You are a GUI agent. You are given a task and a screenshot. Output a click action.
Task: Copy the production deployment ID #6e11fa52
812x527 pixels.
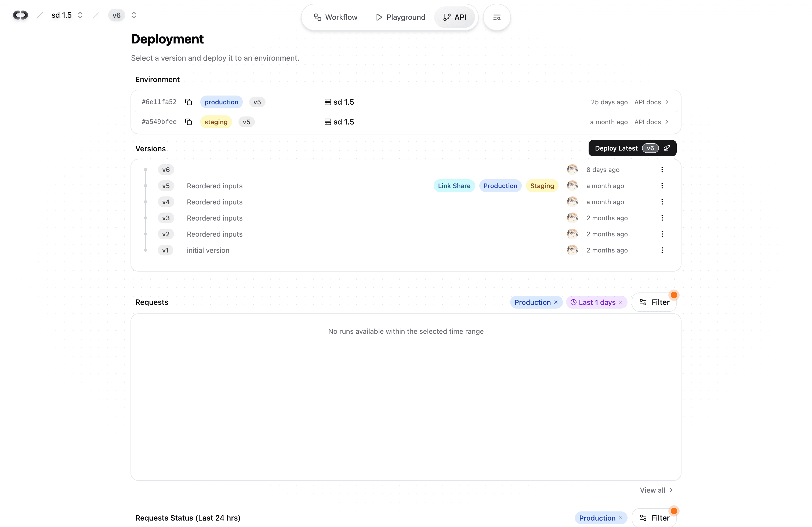(188, 102)
